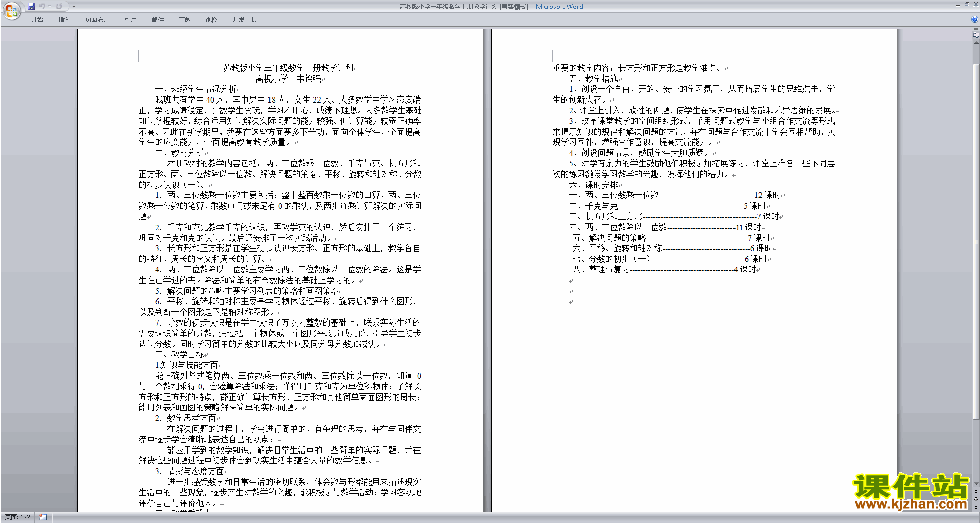Click heading 一、班级学生情况分析
The height and width of the screenshot is (523, 980).
click(196, 89)
